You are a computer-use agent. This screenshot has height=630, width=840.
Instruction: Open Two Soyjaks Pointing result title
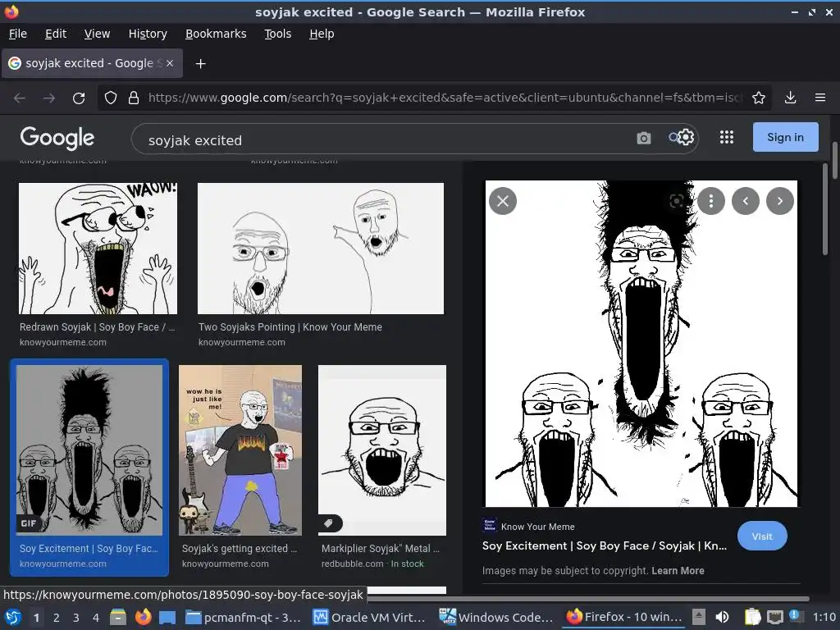(x=290, y=326)
